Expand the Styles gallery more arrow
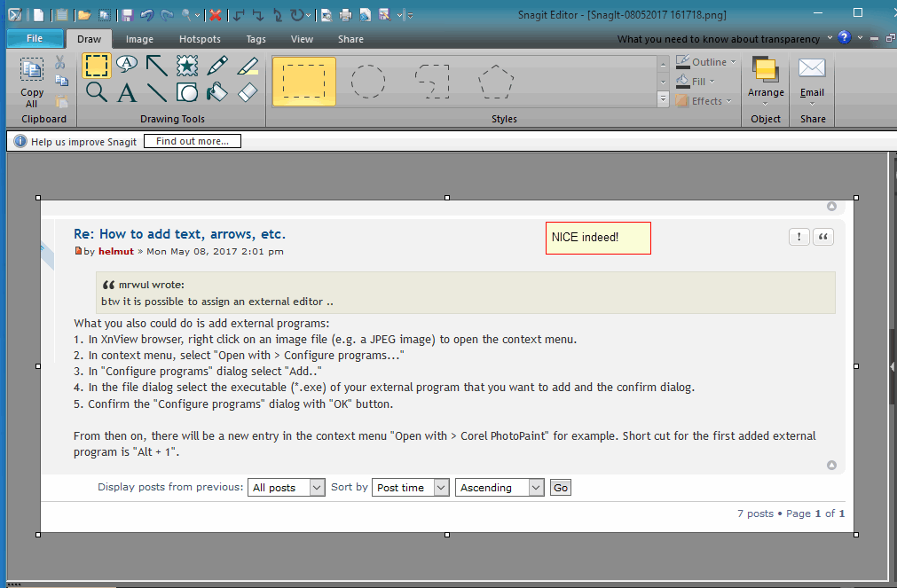 tap(663, 101)
